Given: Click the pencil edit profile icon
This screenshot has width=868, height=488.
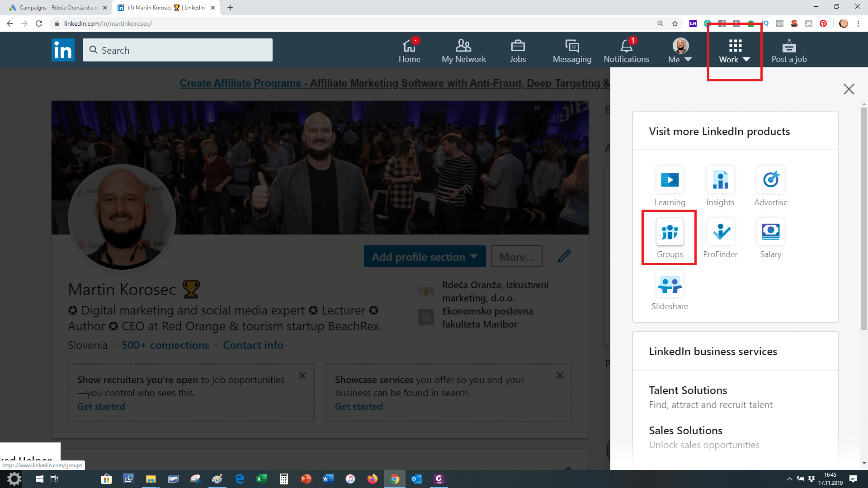Looking at the screenshot, I should click(564, 256).
